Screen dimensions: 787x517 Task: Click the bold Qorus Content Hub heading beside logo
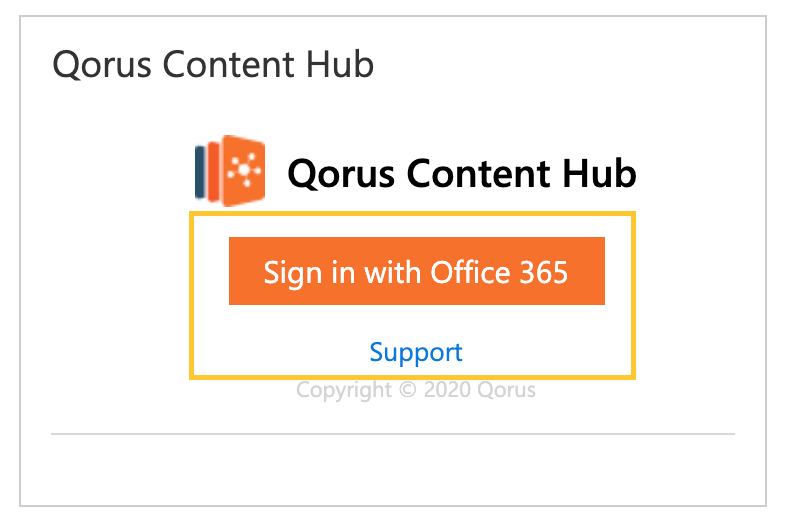tap(461, 173)
